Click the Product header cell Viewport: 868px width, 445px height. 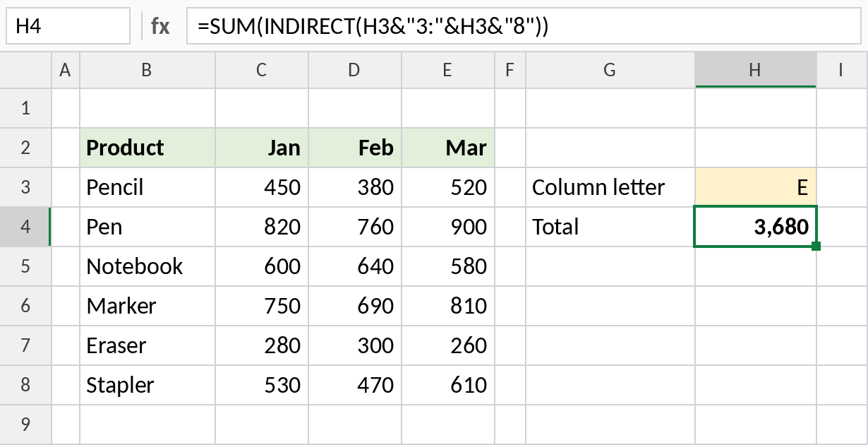pyautogui.click(x=147, y=148)
